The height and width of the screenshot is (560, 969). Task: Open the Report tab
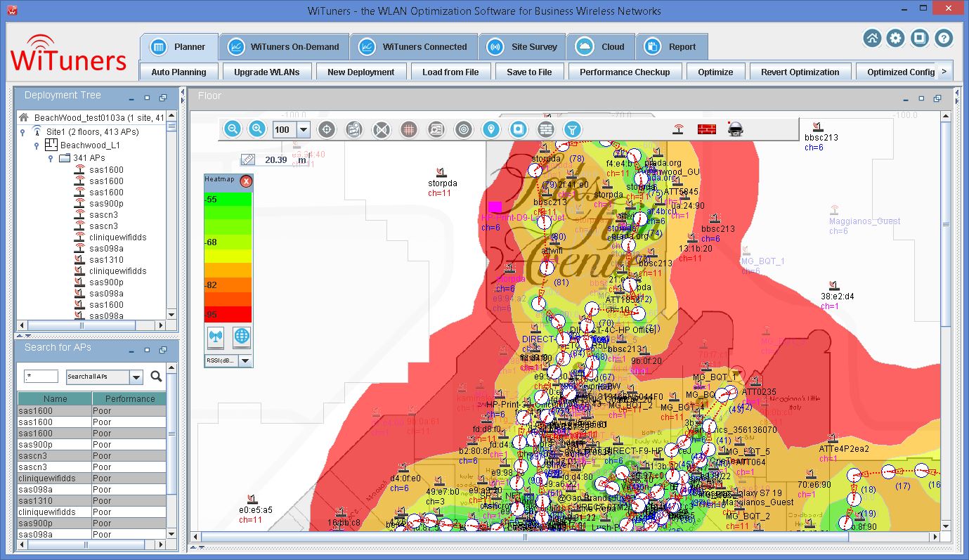coord(672,47)
